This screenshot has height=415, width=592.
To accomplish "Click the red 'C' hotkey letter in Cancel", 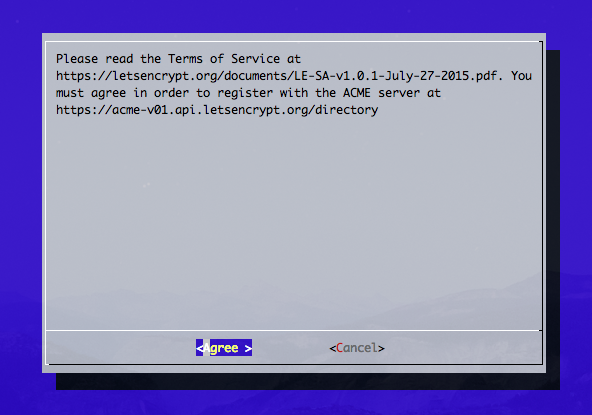I will [x=339, y=348].
